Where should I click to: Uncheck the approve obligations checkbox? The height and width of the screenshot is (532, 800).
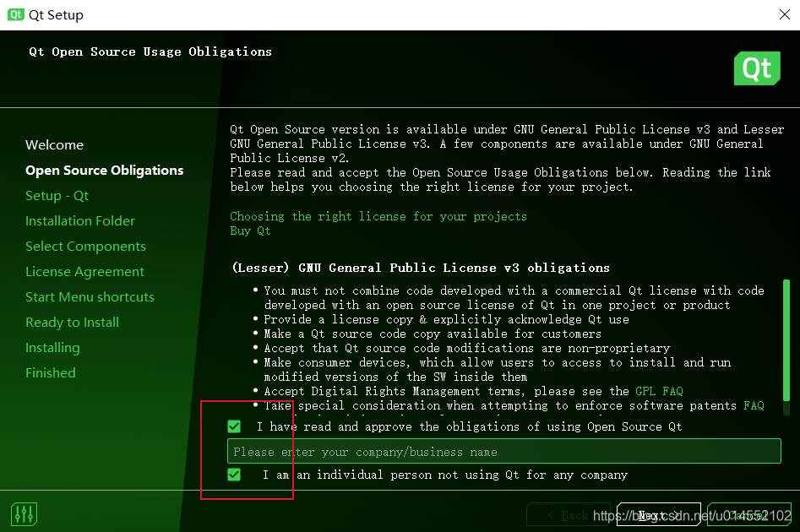234,426
